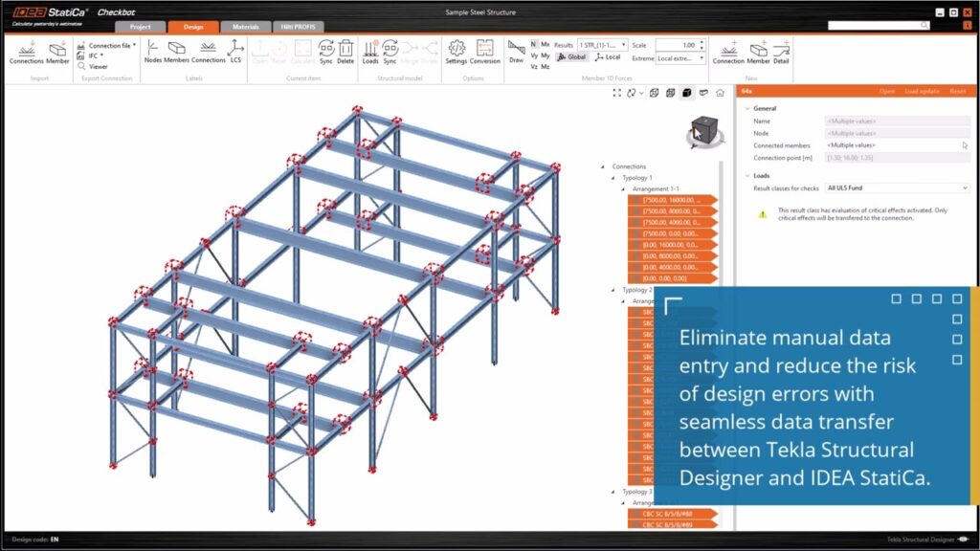
Task: Select solid view cube icon
Action: pyautogui.click(x=687, y=93)
